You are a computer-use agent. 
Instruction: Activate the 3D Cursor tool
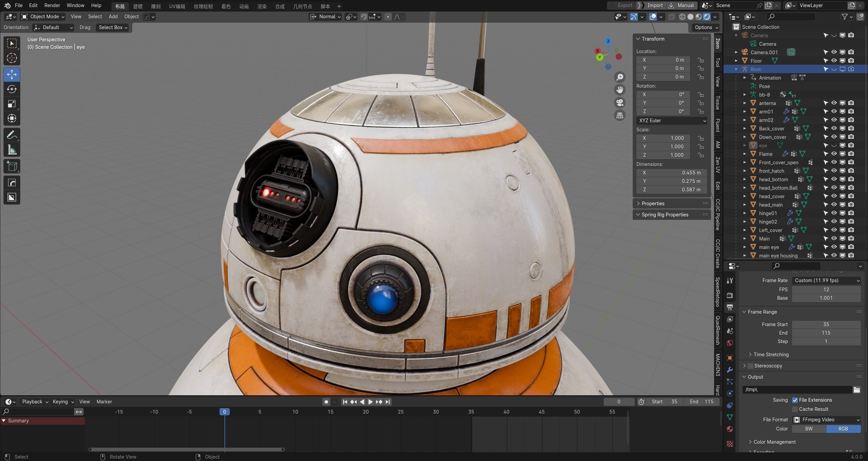pyautogui.click(x=12, y=58)
